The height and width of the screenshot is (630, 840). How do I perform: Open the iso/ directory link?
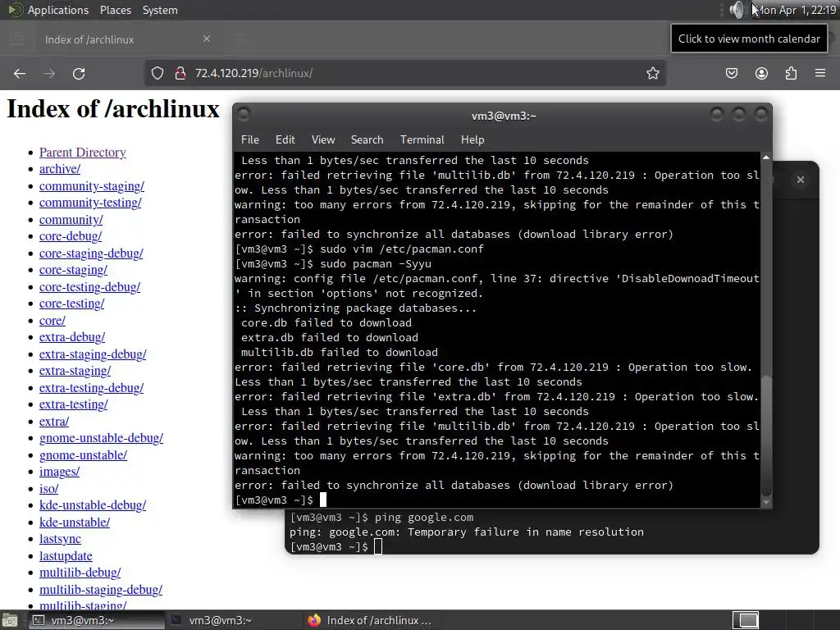coord(48,489)
